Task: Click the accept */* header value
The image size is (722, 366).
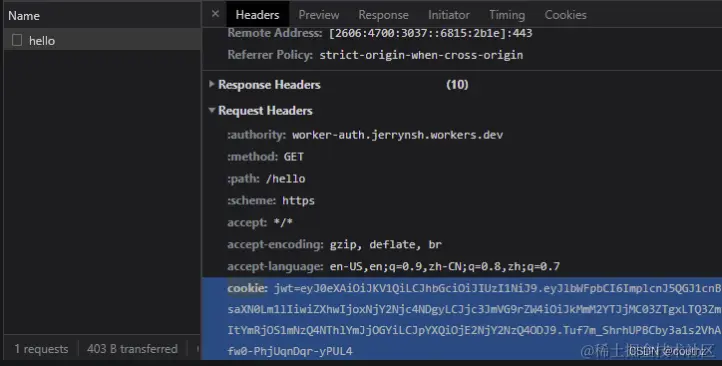Action: 283,223
